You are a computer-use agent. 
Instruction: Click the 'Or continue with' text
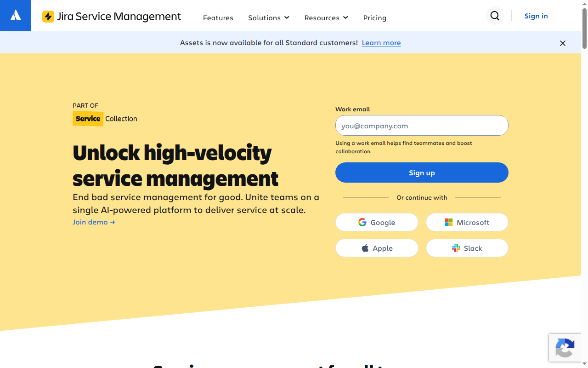422,198
